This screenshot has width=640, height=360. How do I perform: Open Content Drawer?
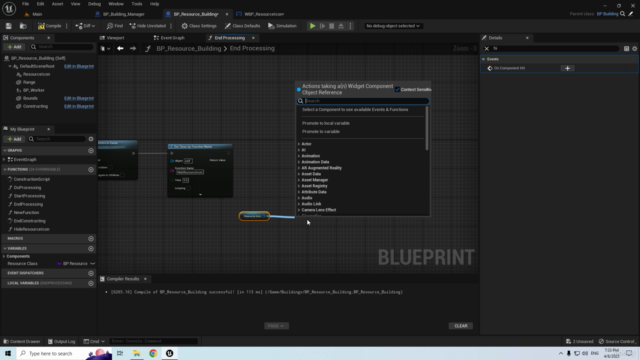[22, 341]
